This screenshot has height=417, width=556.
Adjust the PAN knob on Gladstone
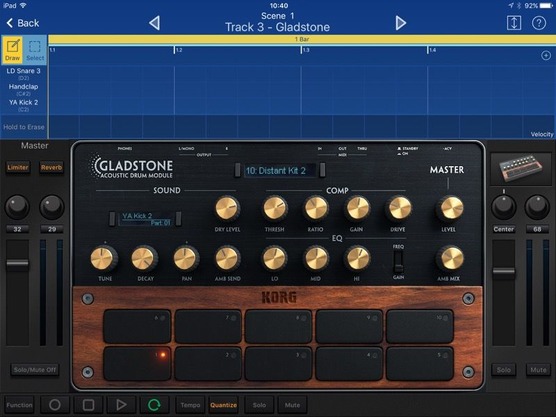pos(185,258)
